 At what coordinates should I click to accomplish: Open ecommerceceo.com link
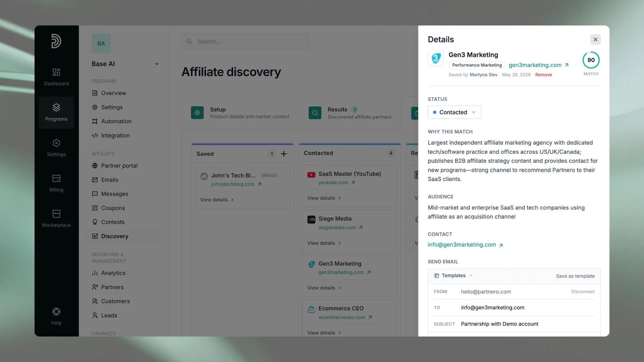click(x=345, y=317)
